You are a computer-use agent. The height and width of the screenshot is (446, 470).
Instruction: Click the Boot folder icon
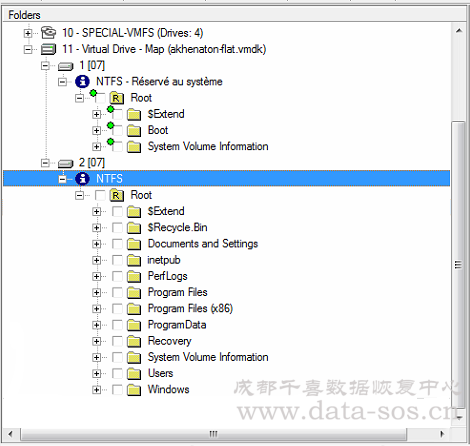[134, 130]
